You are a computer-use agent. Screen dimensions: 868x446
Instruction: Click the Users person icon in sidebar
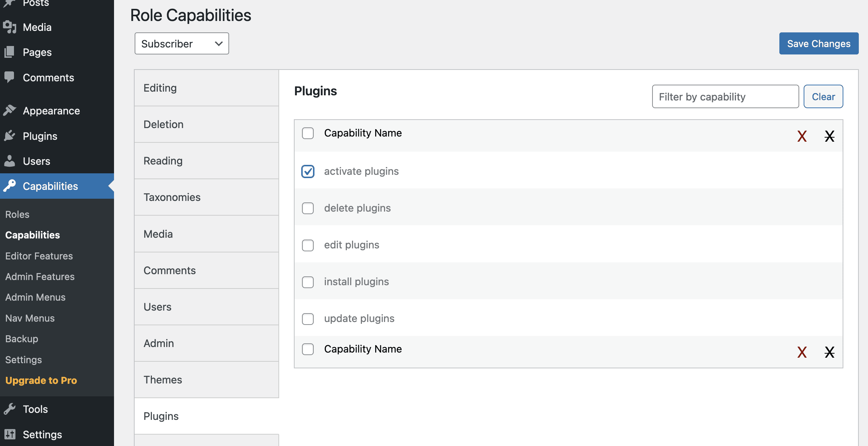click(x=10, y=161)
